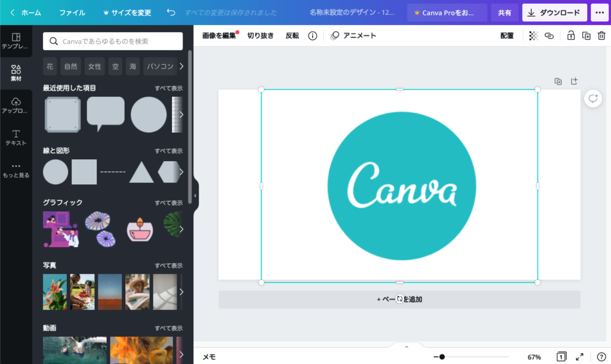611x364 pixels.
Task: Expand more category tags with arrow
Action: click(181, 66)
